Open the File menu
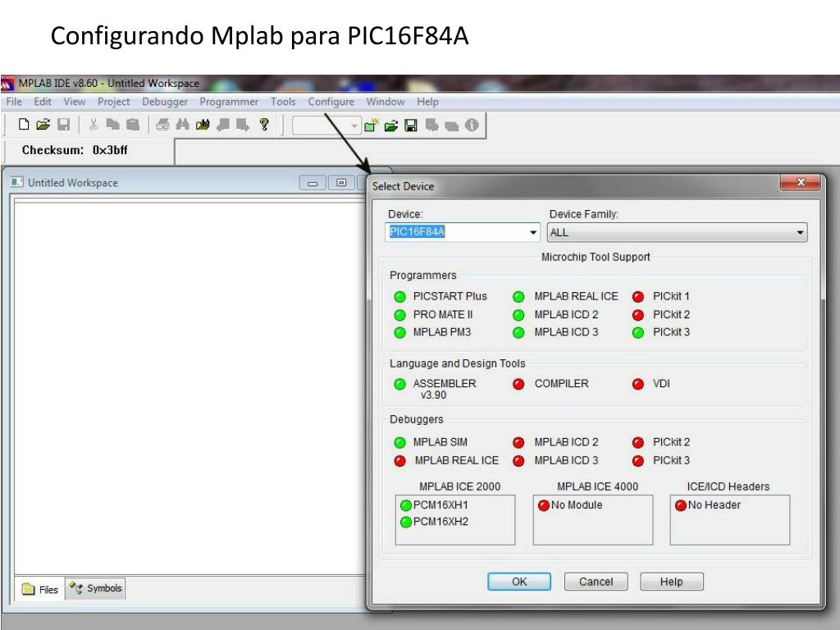 tap(14, 102)
